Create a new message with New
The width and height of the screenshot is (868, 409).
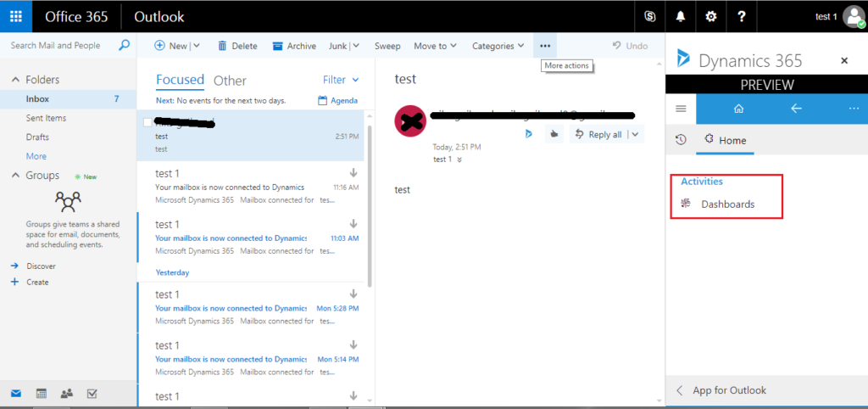coord(171,46)
